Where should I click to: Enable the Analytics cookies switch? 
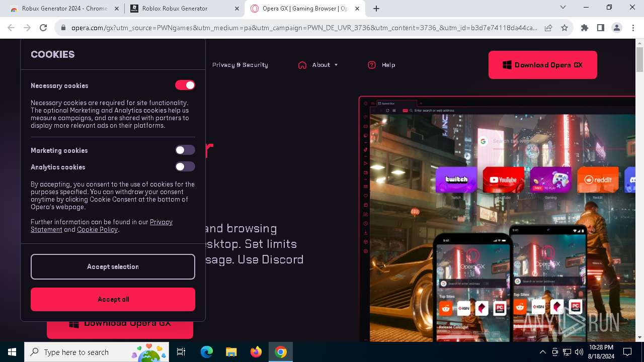185,166
